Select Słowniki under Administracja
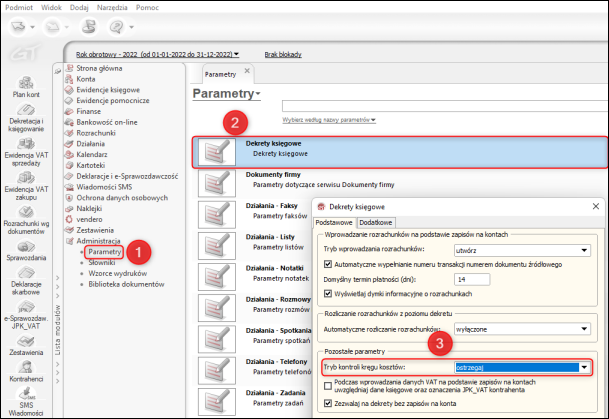 [x=102, y=263]
